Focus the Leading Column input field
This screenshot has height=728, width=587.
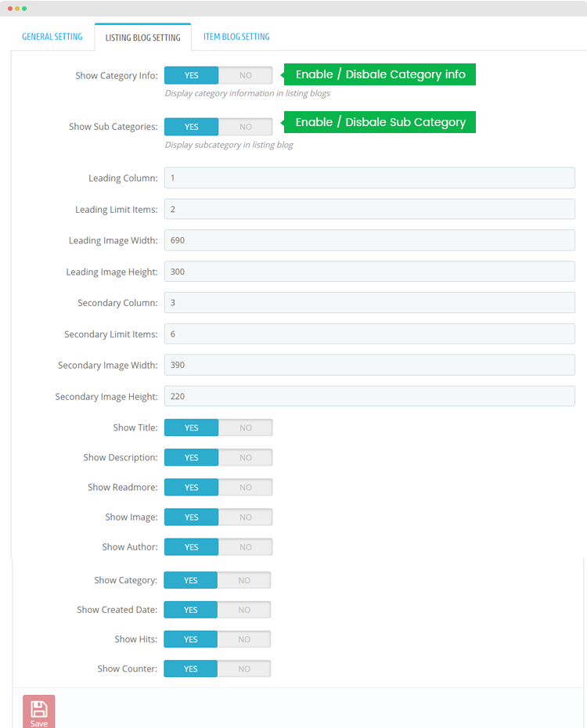pyautogui.click(x=370, y=178)
